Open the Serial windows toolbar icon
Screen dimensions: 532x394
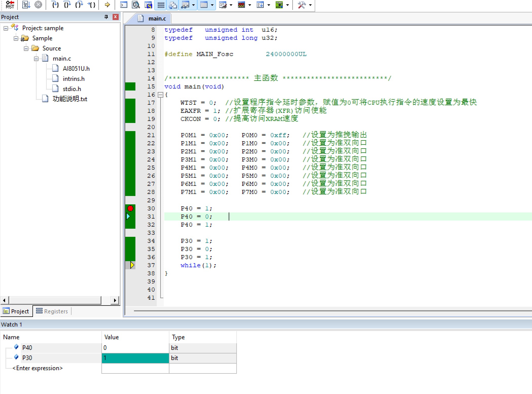pos(223,5)
